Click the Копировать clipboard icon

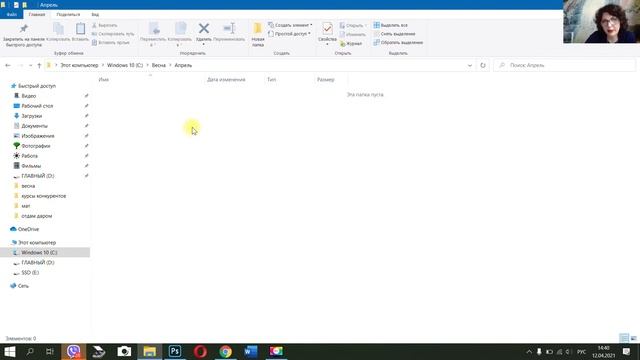[58, 29]
